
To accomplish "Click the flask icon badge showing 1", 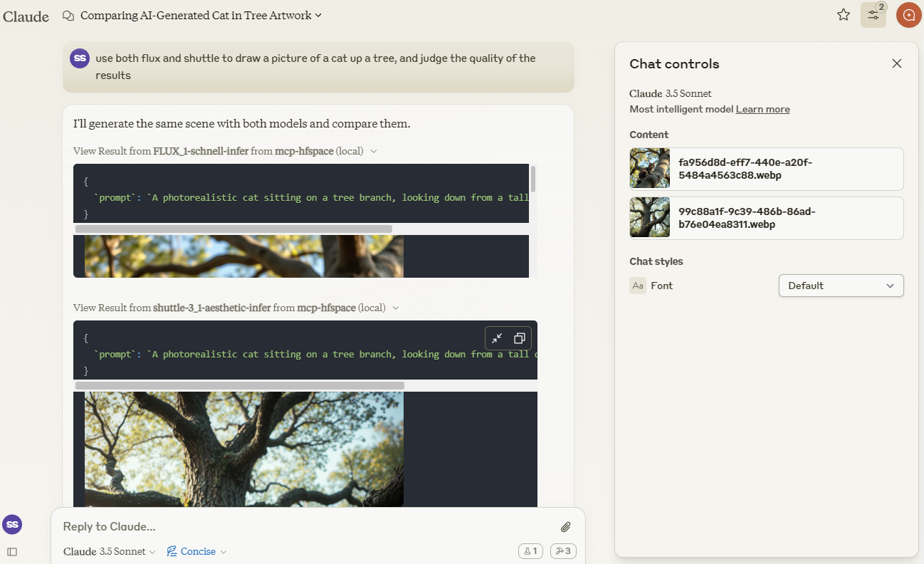I will [x=531, y=551].
